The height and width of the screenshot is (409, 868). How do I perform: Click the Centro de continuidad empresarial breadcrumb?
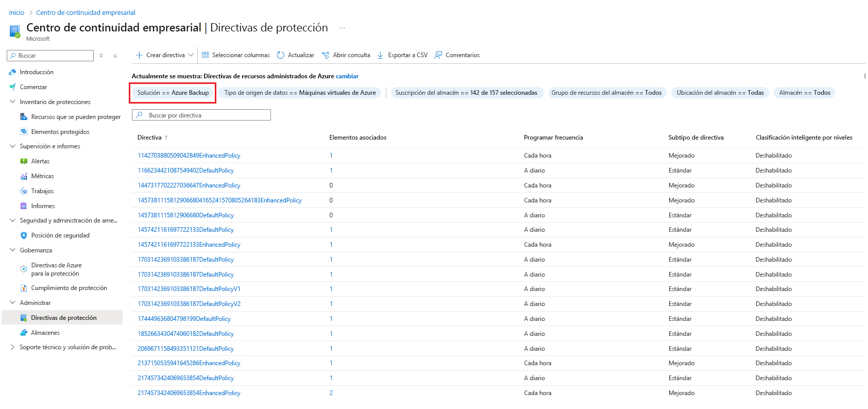(x=86, y=12)
